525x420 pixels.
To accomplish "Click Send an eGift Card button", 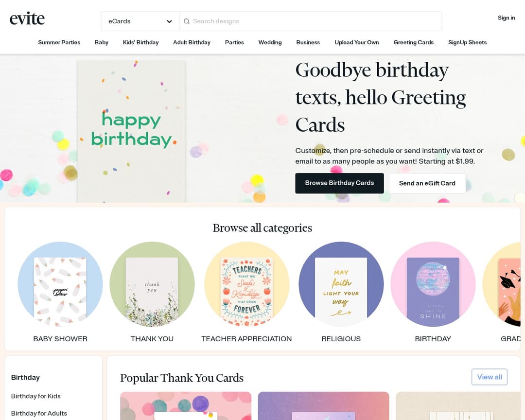I will click(427, 183).
